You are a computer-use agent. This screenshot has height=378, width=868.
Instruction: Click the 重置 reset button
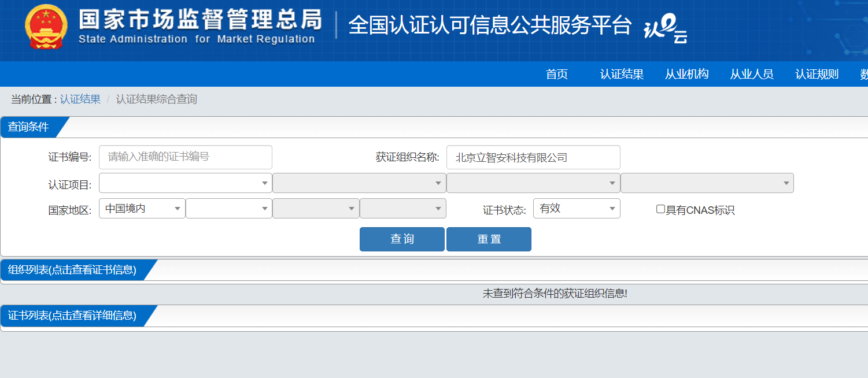[489, 239]
